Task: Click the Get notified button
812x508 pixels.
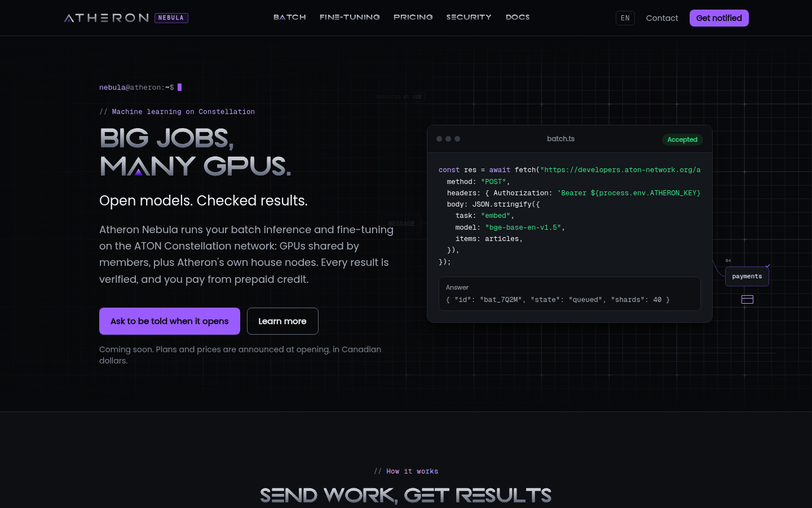Action: [x=719, y=18]
